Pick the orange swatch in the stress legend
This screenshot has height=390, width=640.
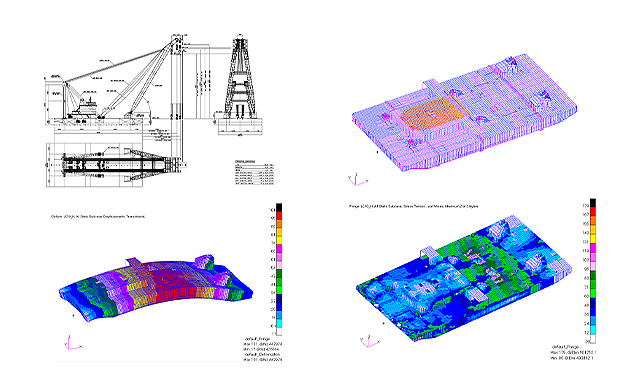593,220
